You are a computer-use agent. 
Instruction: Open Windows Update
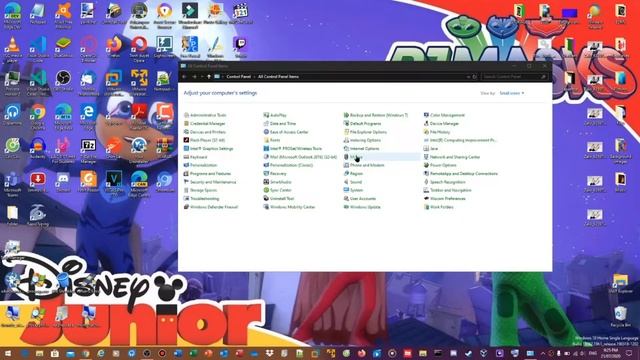point(362,207)
